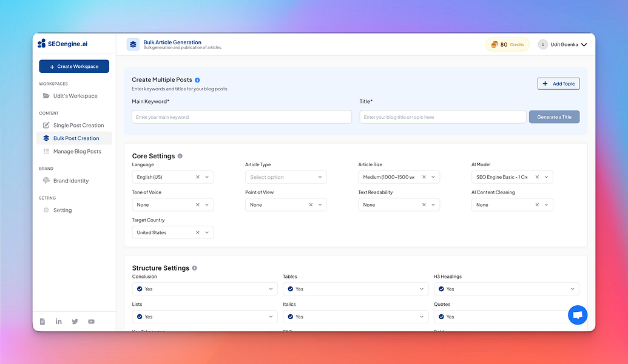Screen dimensions: 628x364
Task: Set Tables option to Yes
Action: 355,289
